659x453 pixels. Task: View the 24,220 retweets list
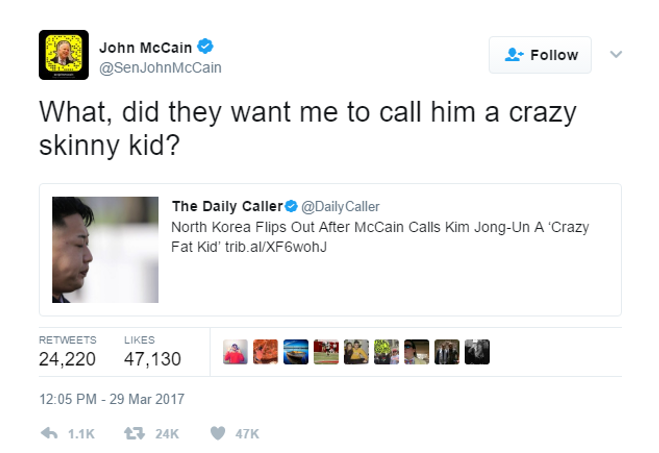point(67,359)
